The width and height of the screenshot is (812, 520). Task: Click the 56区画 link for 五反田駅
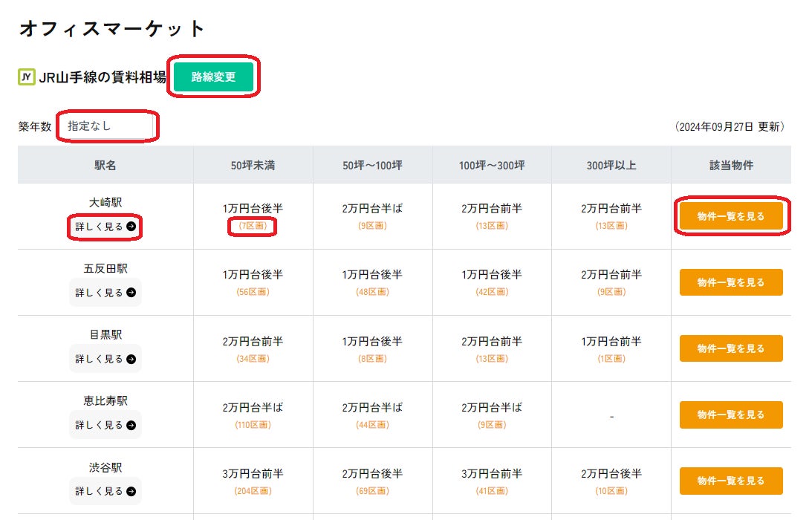[253, 292]
